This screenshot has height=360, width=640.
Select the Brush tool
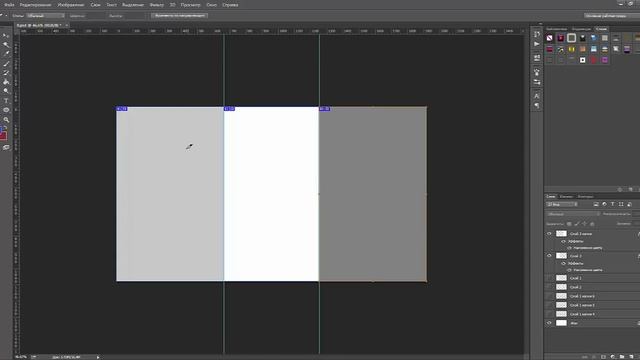tap(6, 63)
